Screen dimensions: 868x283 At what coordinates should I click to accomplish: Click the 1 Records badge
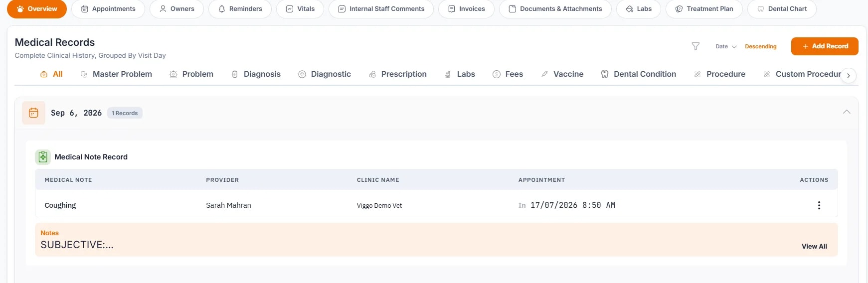point(125,113)
